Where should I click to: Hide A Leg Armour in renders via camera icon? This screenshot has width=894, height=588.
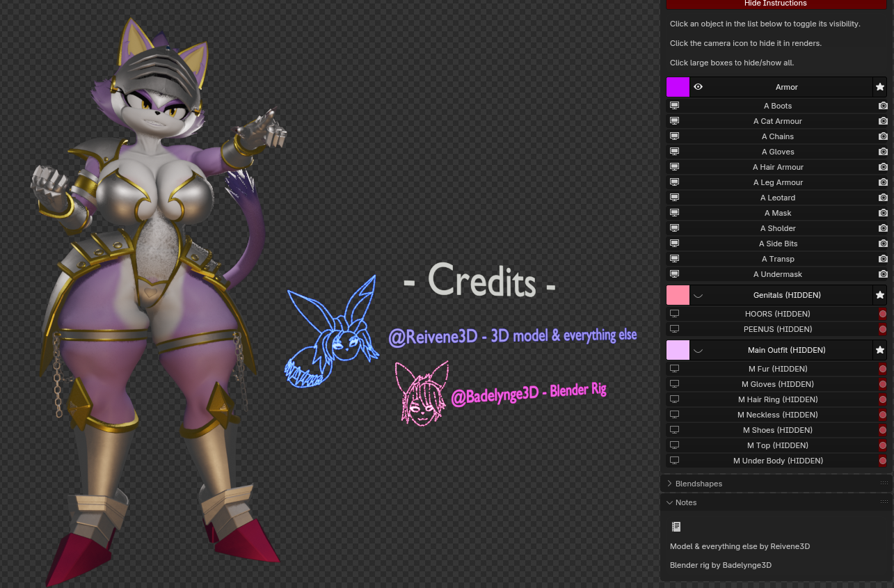point(883,182)
